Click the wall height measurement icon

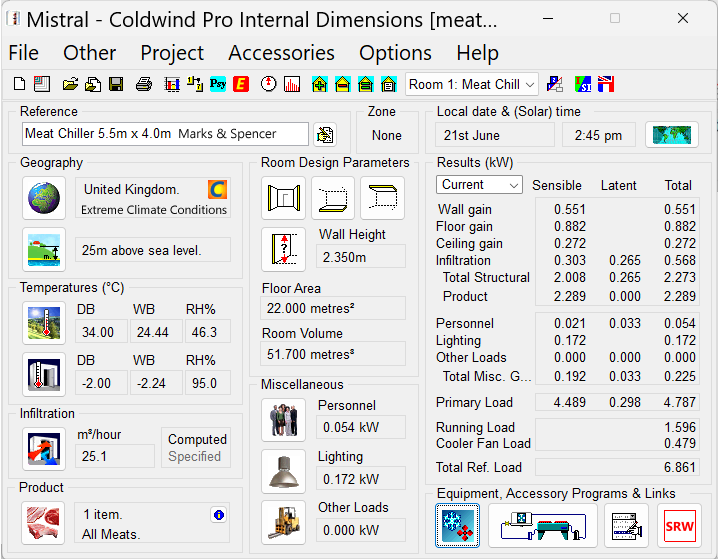[x=283, y=250]
